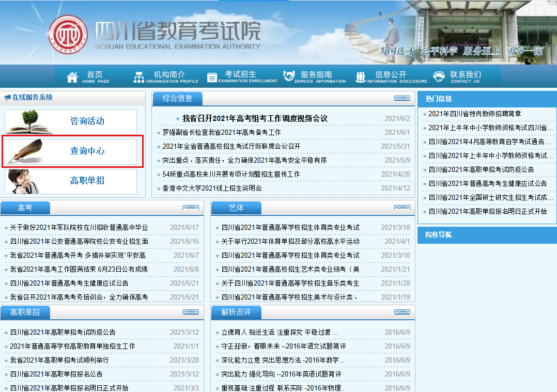Open more 高考 news with MORE button
This screenshot has height=392, width=557.
point(192,207)
